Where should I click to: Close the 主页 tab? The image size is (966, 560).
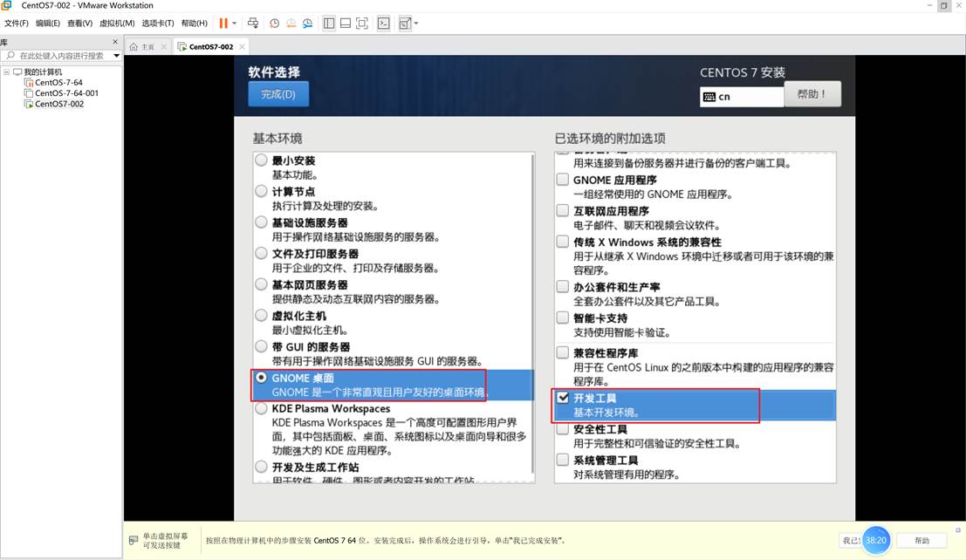click(x=164, y=47)
